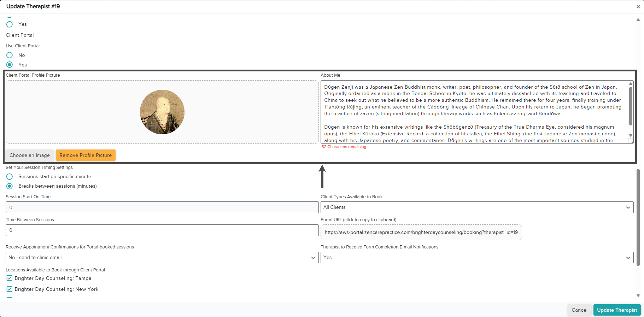Select Yes for Use Client Portal

(x=10, y=65)
